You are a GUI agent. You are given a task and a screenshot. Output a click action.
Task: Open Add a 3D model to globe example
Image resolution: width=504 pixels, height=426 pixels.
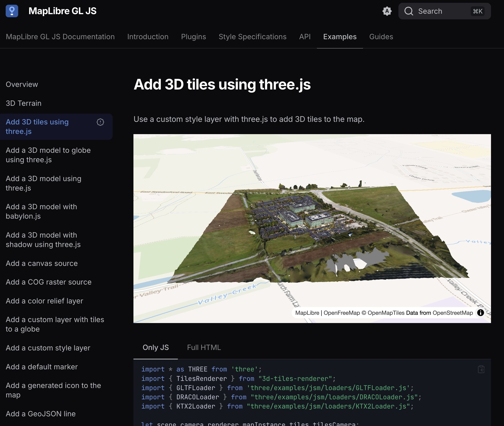48,155
